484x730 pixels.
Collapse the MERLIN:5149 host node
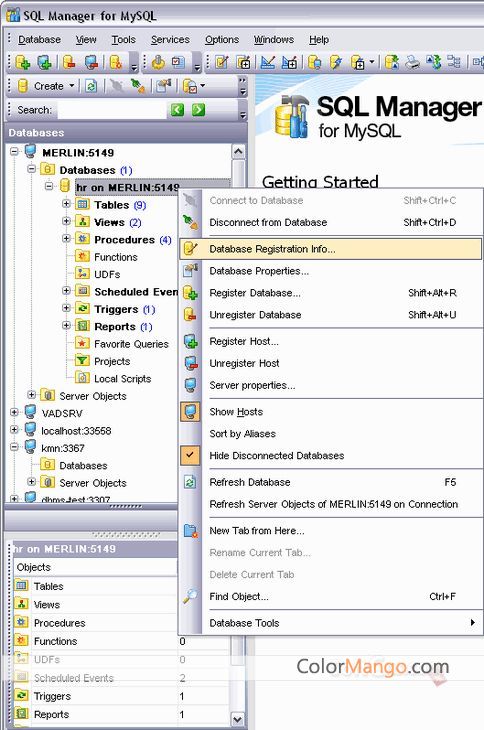point(14,152)
